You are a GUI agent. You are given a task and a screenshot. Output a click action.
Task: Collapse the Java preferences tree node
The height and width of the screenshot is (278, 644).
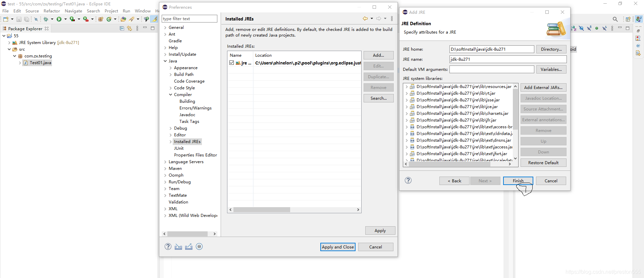pos(165,61)
